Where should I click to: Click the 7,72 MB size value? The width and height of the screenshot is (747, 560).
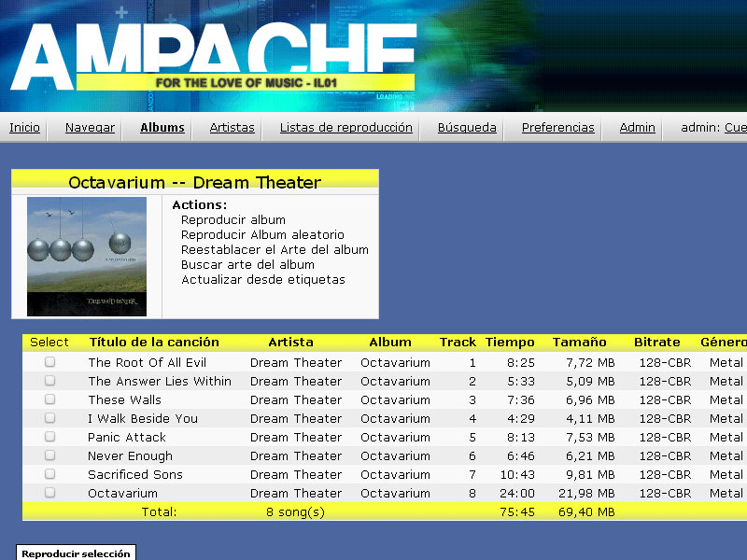(x=590, y=362)
